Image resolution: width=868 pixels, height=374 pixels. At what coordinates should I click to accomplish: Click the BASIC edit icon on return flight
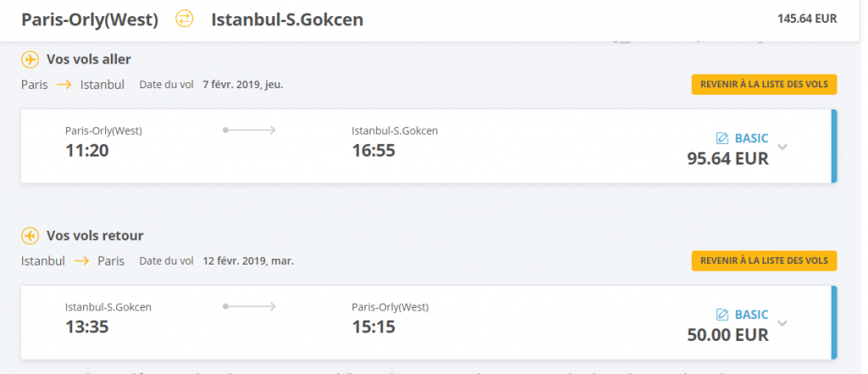point(722,315)
